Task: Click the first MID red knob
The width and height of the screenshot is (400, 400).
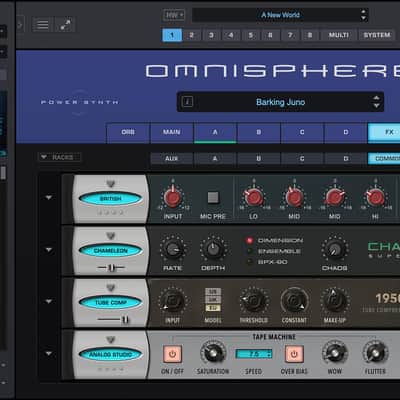Action: tap(294, 197)
